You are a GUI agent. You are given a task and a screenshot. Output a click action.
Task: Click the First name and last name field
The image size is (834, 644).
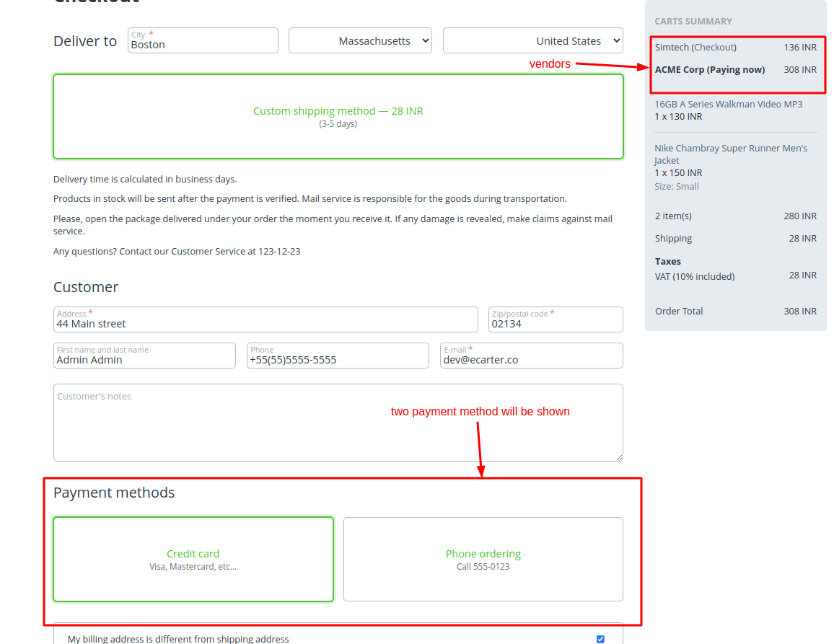click(144, 356)
